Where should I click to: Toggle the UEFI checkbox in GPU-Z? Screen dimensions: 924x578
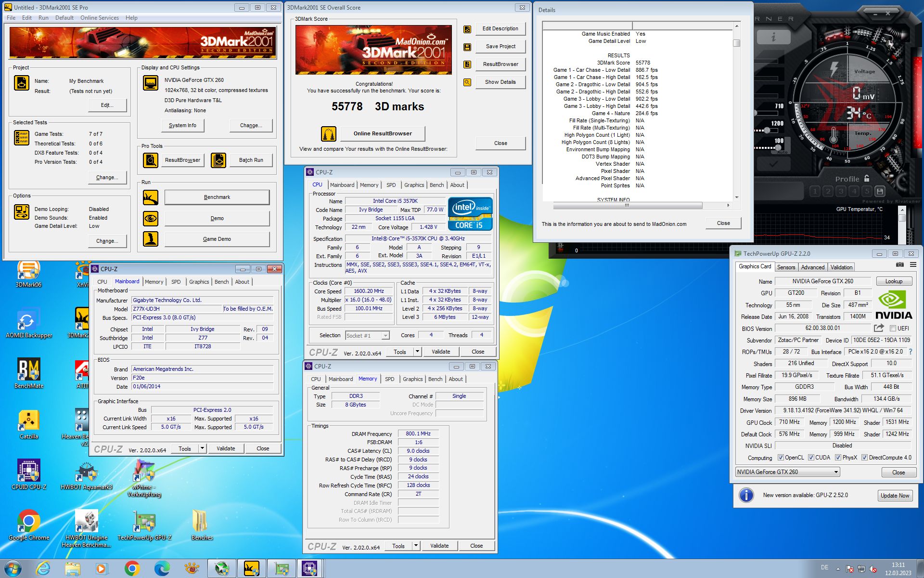click(x=893, y=328)
